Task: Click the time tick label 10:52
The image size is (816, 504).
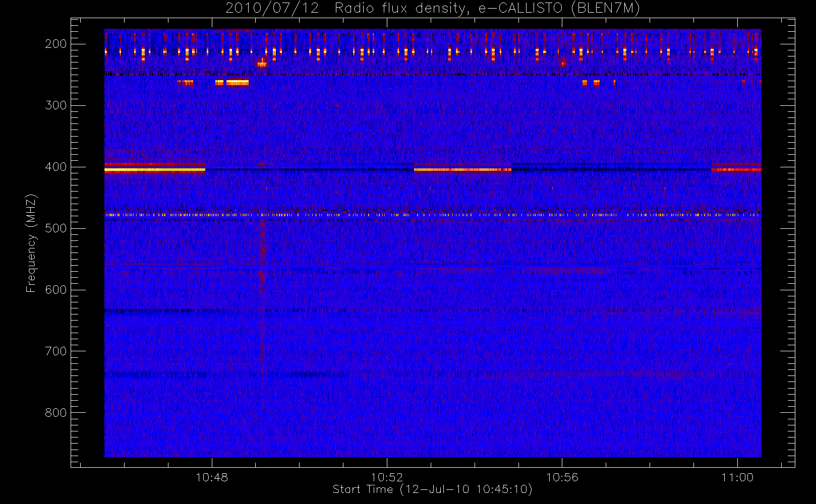Action: 387,477
